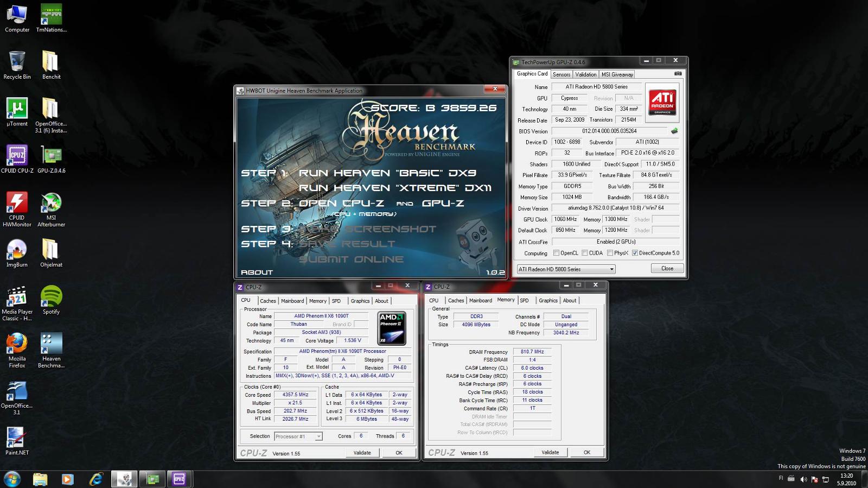Launch Media Player Classic shortcut
Viewport: 868px width, 488px height.
pyautogui.click(x=17, y=303)
